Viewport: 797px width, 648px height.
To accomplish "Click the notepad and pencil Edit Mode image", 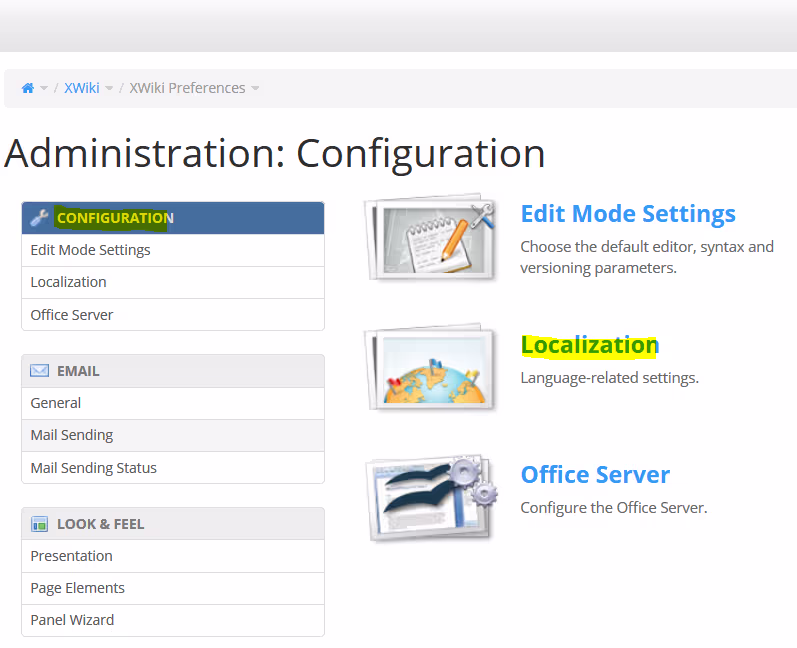I will [x=431, y=240].
